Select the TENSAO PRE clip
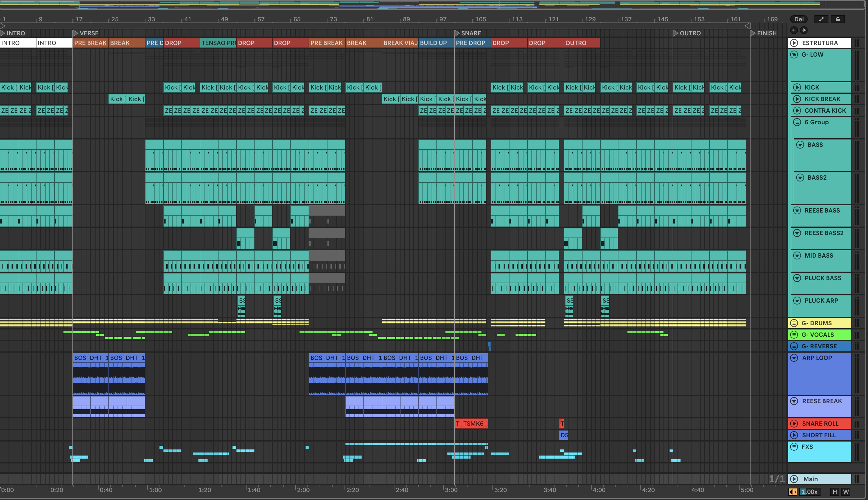The image size is (868, 500). pyautogui.click(x=218, y=43)
